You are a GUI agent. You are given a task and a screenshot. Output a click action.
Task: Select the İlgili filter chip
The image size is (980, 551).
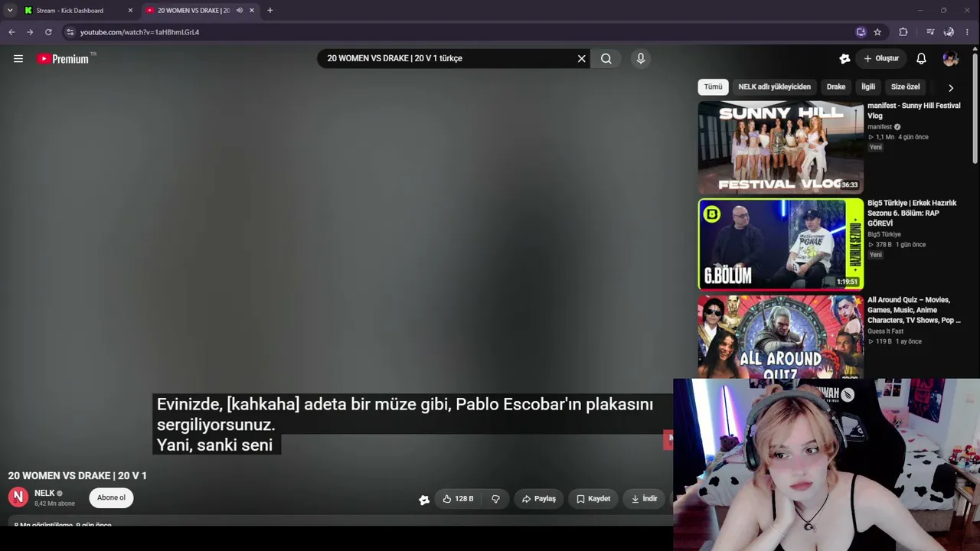(868, 87)
